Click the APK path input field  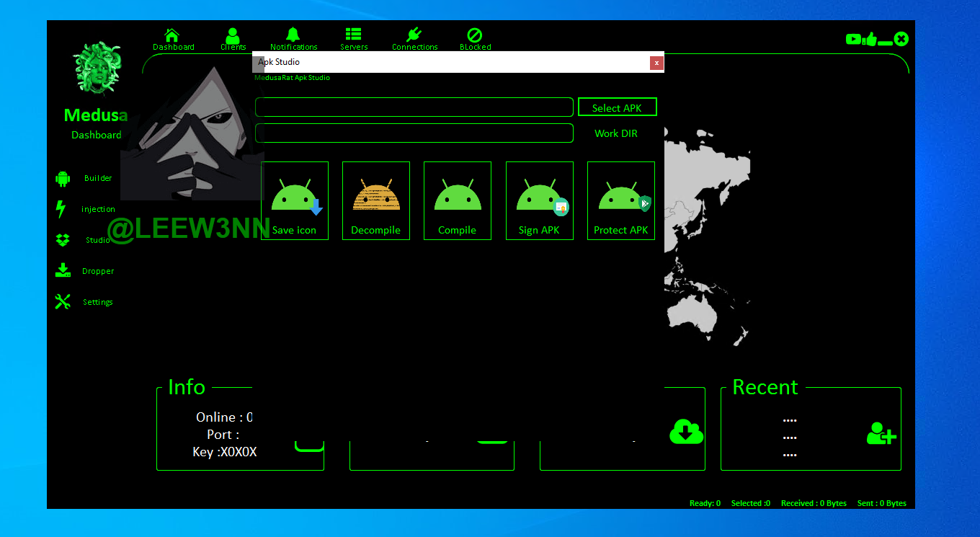[414, 107]
